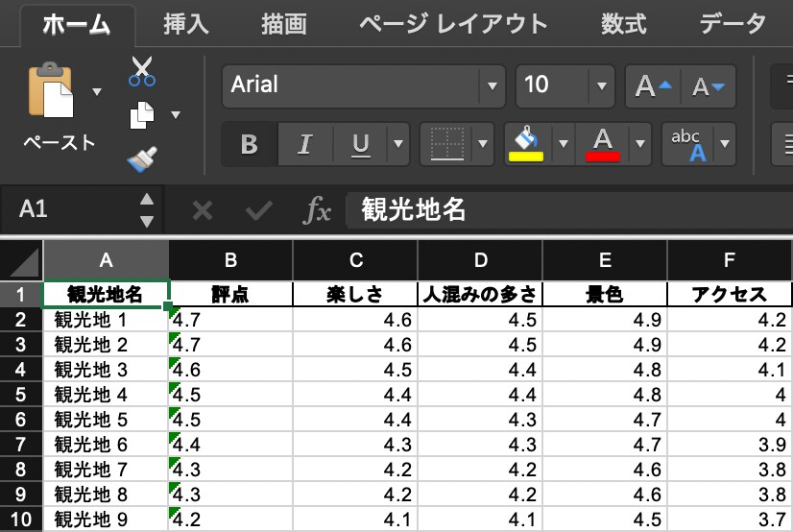The width and height of the screenshot is (793, 532).
Task: Switch to the 挿入 tab
Action: click(x=185, y=24)
